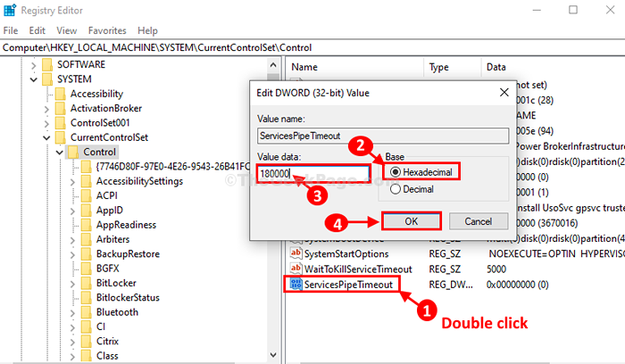Collapse the CurrentControlSet node
Viewport: 625px width, 364px height.
click(x=46, y=137)
